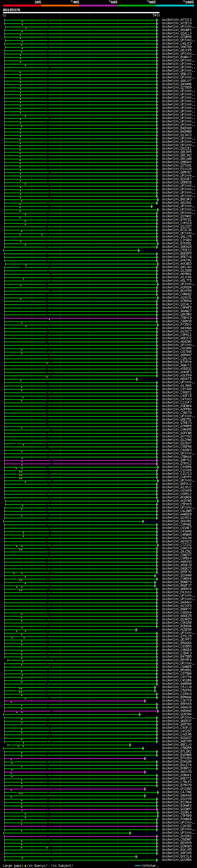
Task: Select UniRef100_A9M4H7 label
Action: point(177,355)
